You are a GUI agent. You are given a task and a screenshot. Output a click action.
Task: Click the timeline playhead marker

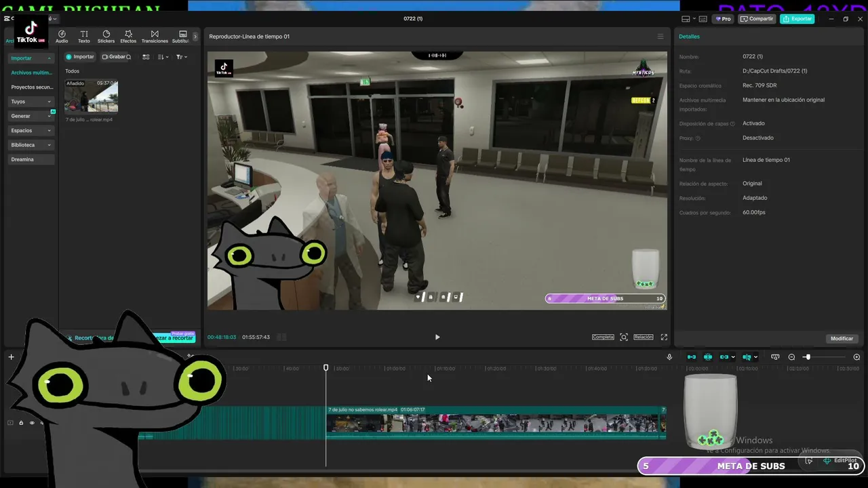click(x=325, y=367)
